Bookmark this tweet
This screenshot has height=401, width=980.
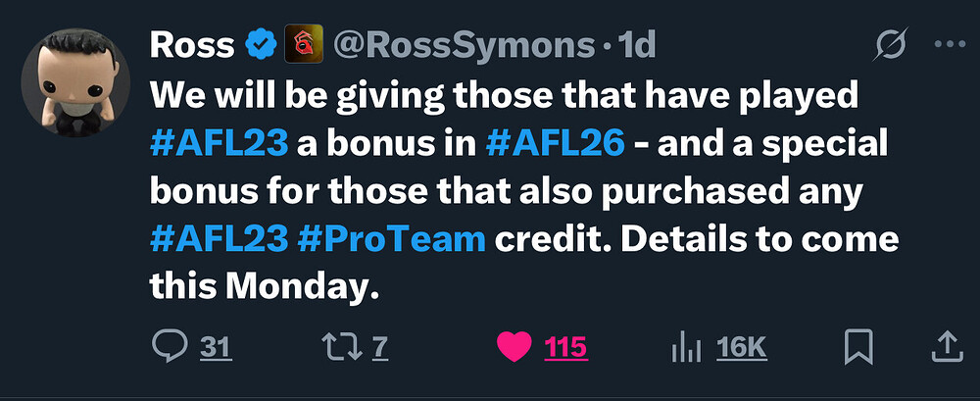tap(858, 348)
